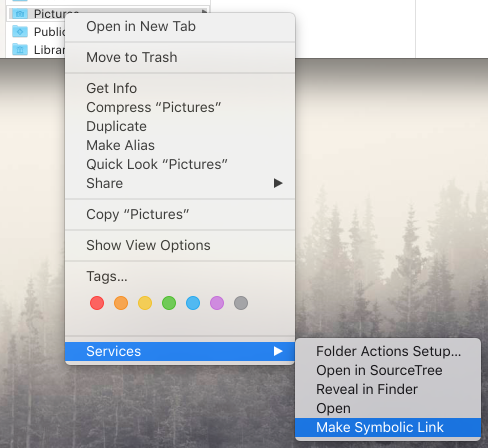Apply the purple color tag

point(217,303)
